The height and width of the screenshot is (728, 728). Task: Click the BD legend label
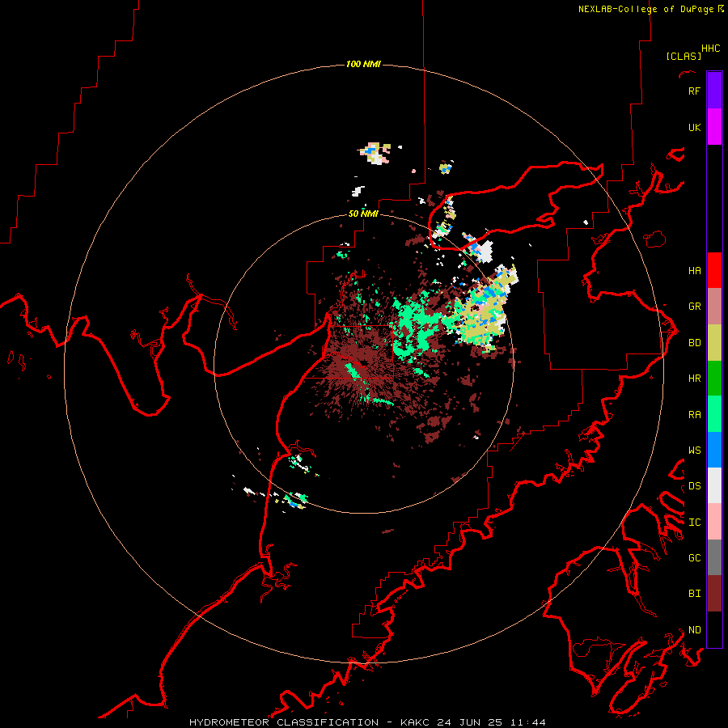pos(694,343)
